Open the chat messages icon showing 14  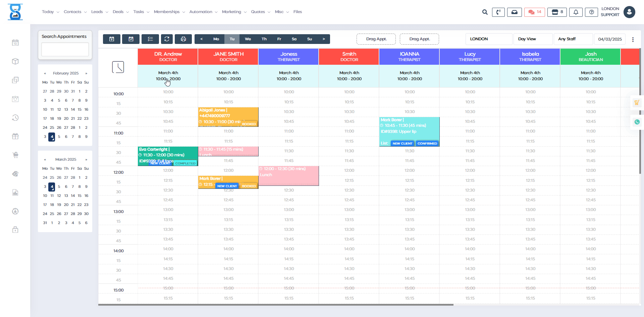point(534,12)
